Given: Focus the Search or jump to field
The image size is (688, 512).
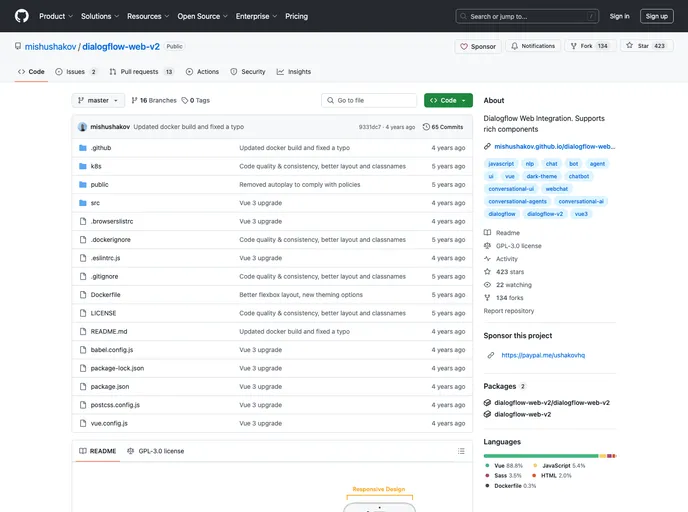Looking at the screenshot, I should (527, 16).
